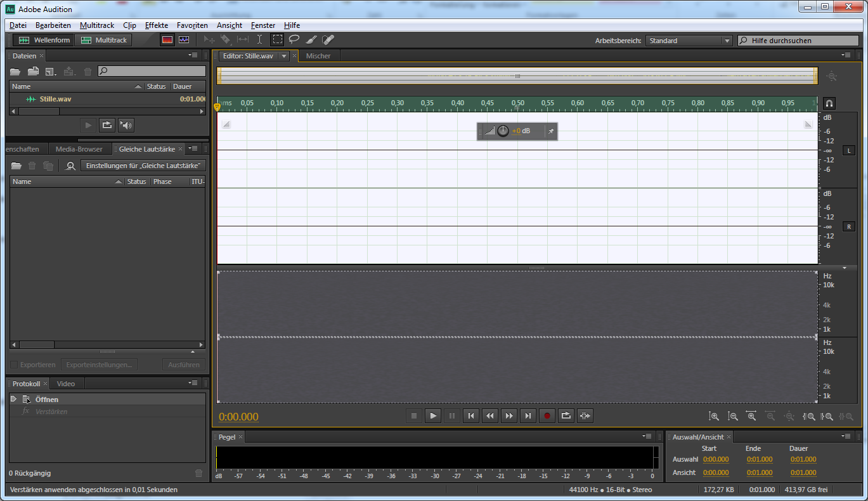Click the +0 dB volume knob

[x=503, y=131]
